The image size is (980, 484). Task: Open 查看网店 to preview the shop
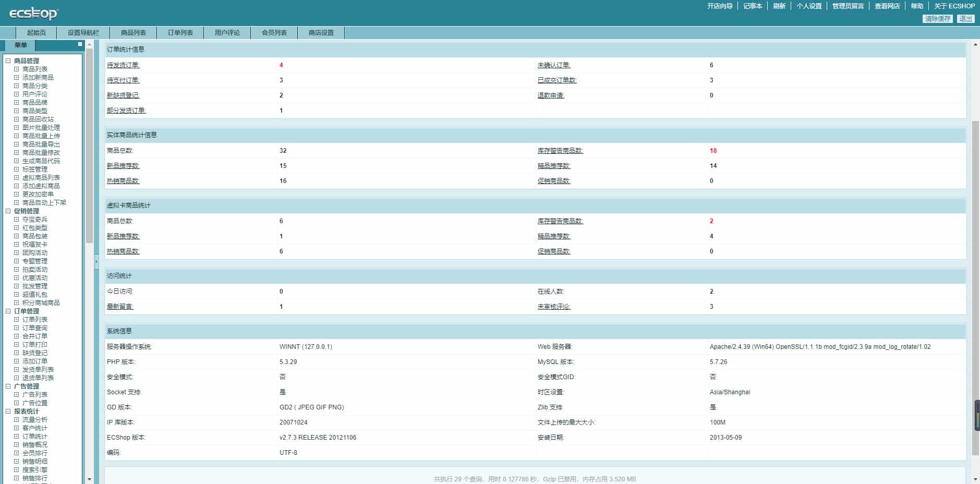(x=886, y=6)
